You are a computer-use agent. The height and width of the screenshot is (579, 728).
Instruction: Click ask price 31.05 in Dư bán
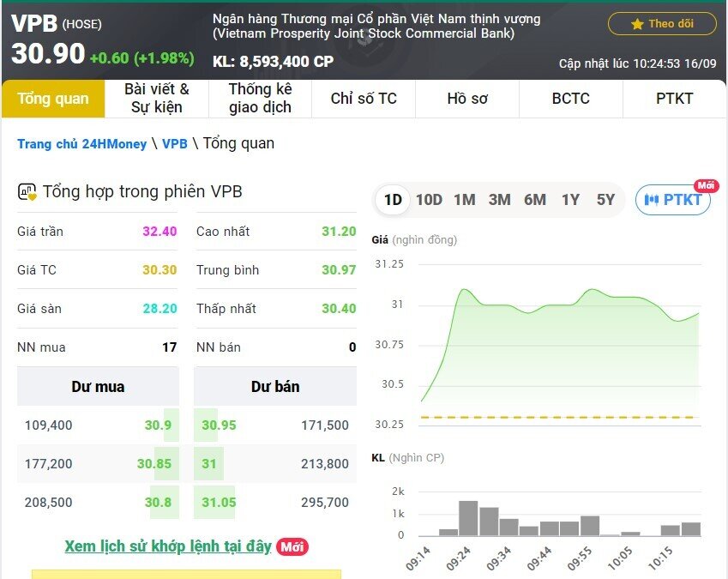tap(219, 502)
